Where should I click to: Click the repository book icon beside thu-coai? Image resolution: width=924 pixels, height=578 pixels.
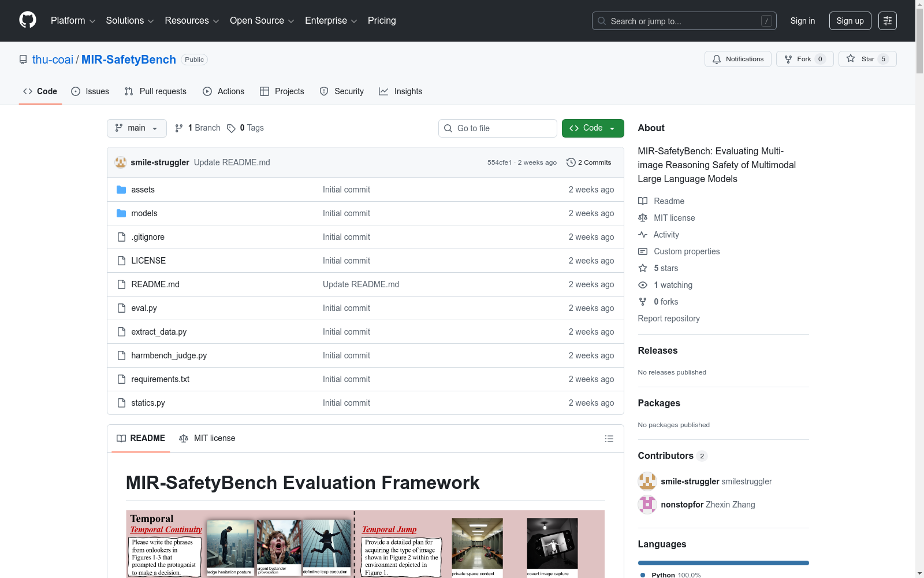(23, 60)
